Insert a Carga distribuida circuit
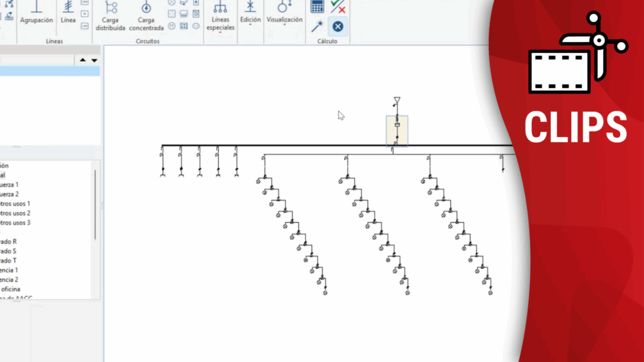This screenshot has width=644, height=362. coord(111,16)
